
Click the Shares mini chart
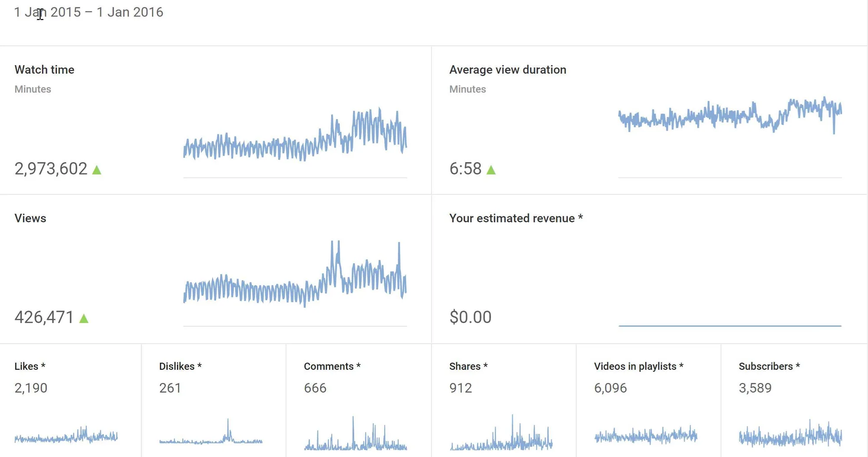pos(501,433)
